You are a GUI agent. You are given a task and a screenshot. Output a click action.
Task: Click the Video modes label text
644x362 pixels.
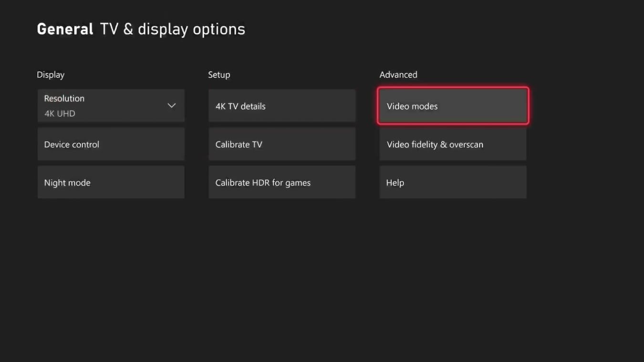point(412,106)
